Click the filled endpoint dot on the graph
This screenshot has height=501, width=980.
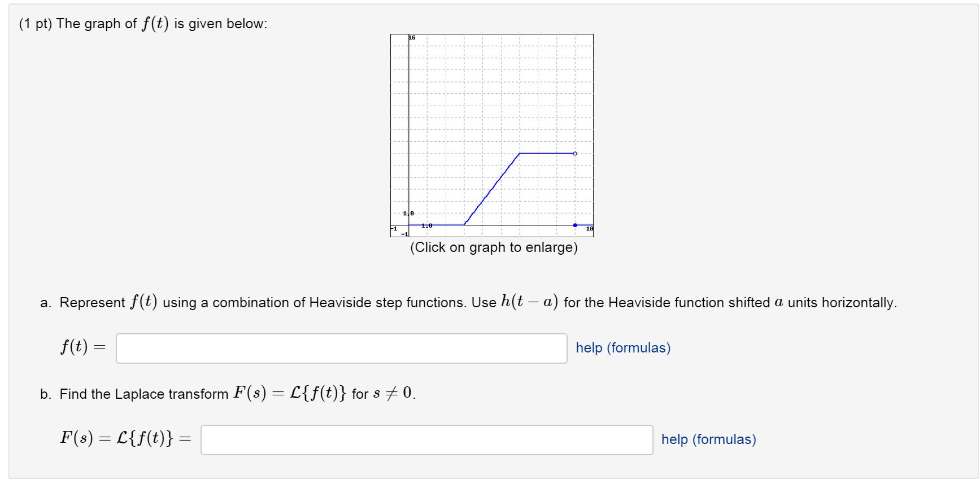[575, 225]
